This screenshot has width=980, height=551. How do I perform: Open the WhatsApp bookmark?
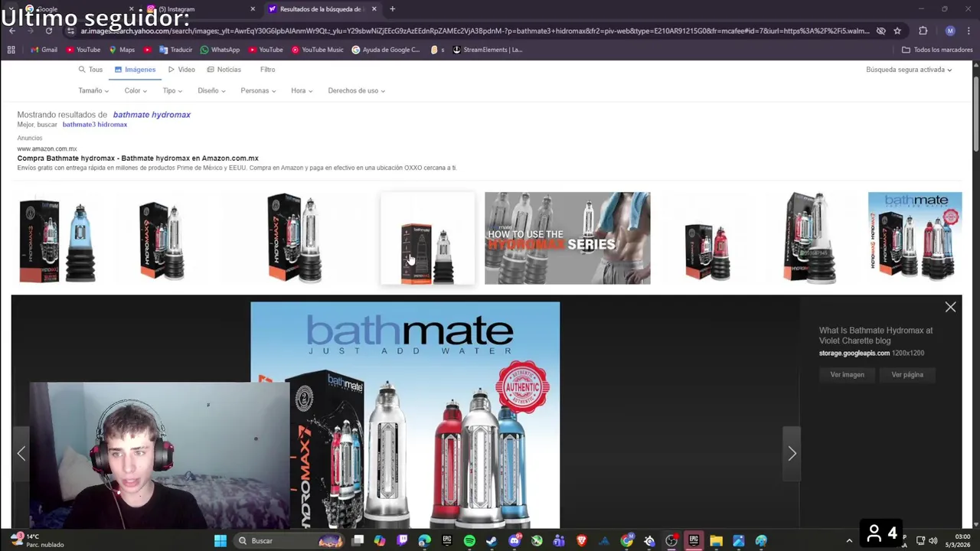coord(220,50)
